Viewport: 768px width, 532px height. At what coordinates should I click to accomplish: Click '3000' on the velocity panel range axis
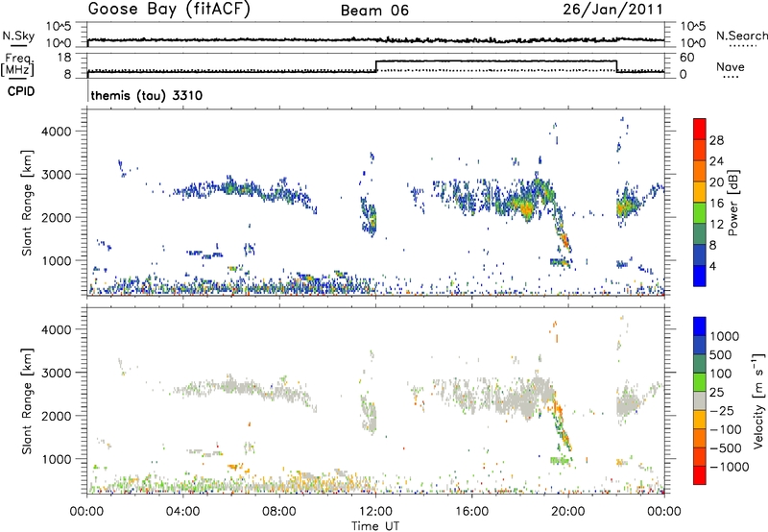point(57,373)
